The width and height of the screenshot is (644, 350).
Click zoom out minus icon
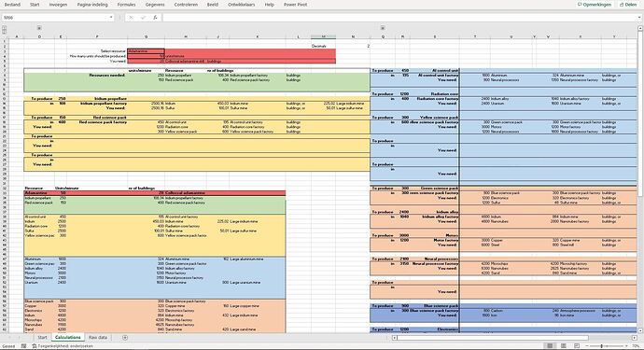pos(588,346)
